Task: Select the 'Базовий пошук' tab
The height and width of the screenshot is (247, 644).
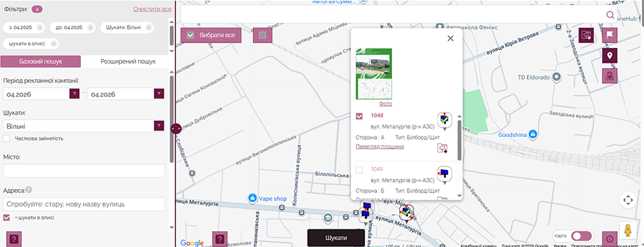Action: tap(40, 62)
